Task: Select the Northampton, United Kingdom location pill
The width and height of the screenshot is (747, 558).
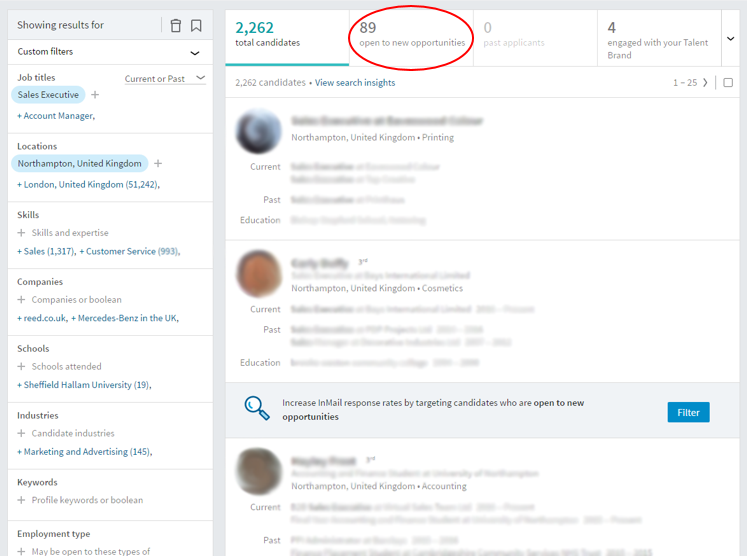Action: pyautogui.click(x=80, y=163)
